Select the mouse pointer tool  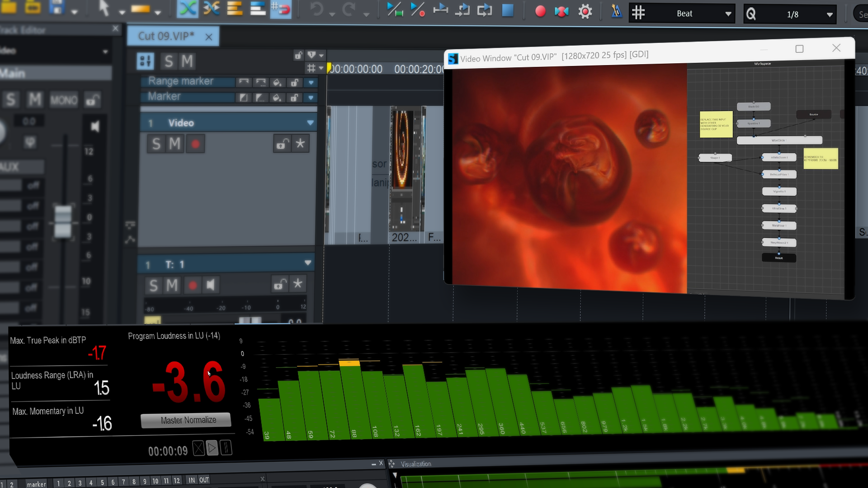[104, 9]
